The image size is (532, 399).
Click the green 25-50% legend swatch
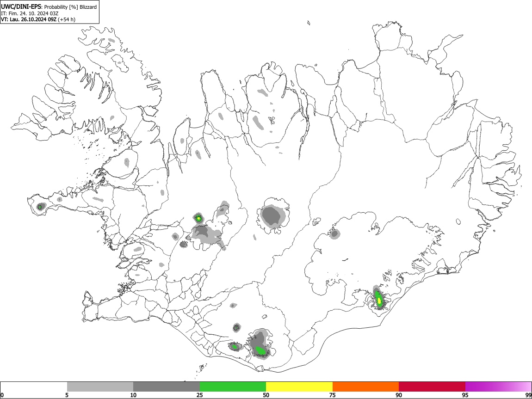tap(233, 387)
